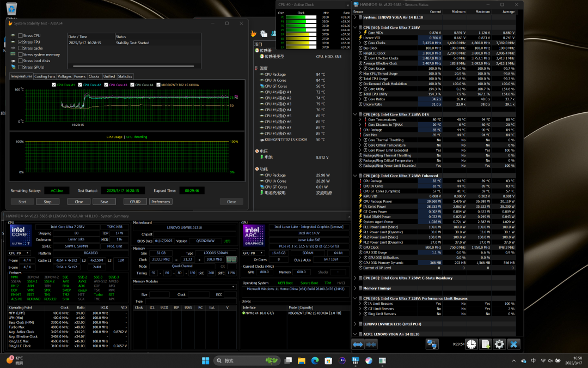Open the weather widget showing 12°C
Screen dimensions: 588x368
(15, 360)
